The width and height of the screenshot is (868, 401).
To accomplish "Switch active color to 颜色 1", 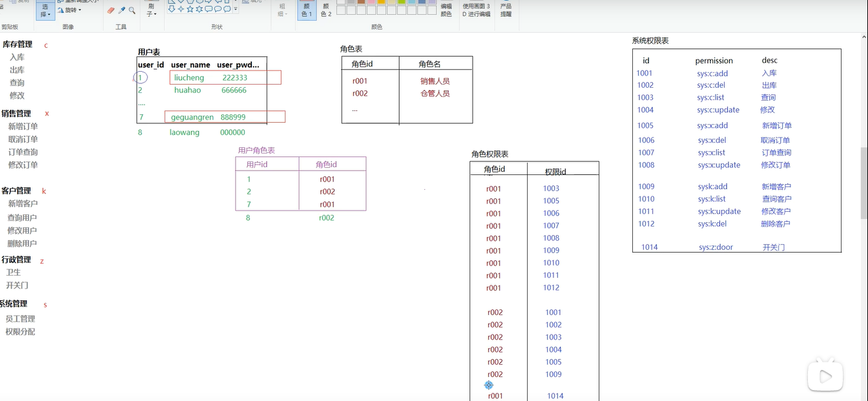I will 307,10.
